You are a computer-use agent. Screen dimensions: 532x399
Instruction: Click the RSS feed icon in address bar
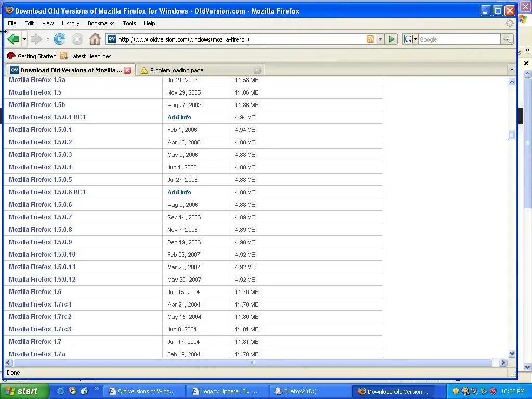370,39
